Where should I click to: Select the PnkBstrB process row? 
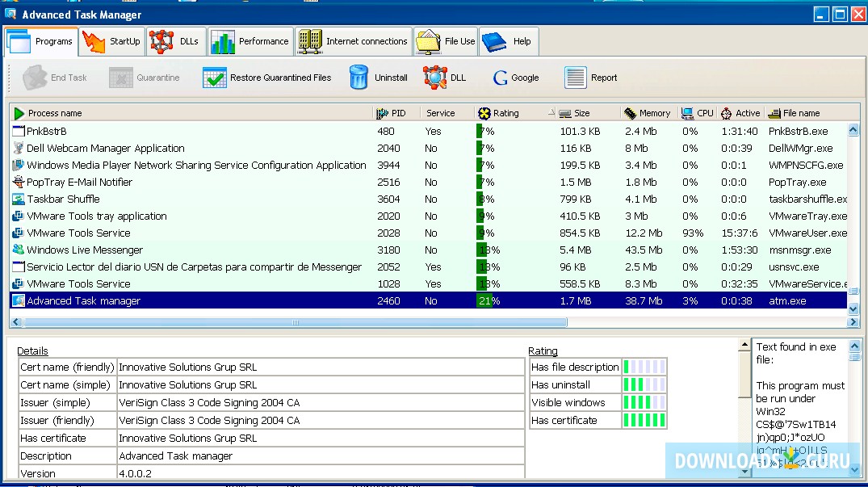(429, 131)
